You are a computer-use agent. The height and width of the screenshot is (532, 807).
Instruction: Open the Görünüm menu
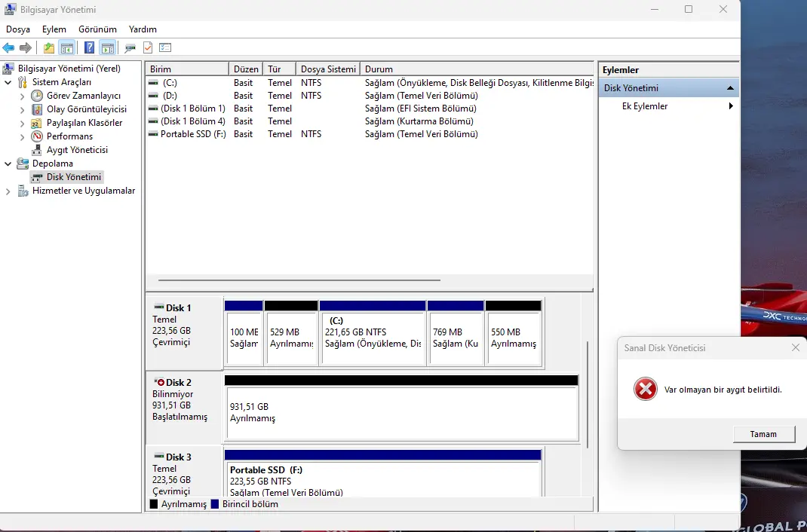coord(97,29)
